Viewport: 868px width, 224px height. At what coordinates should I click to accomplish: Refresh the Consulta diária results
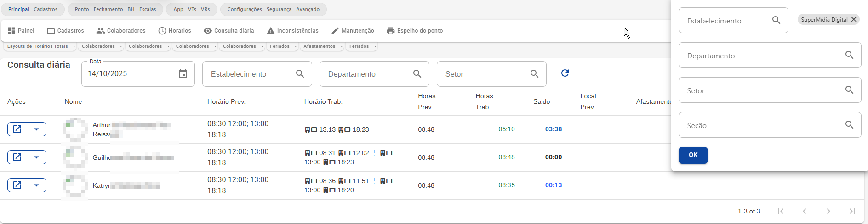565,73
